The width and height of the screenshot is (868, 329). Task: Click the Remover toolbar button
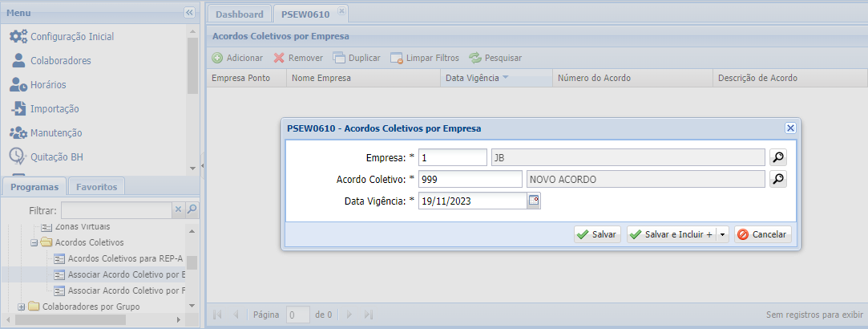pyautogui.click(x=298, y=58)
